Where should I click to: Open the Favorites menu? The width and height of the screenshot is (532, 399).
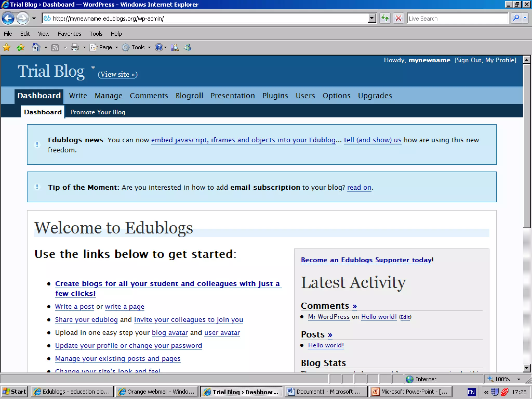pos(69,34)
